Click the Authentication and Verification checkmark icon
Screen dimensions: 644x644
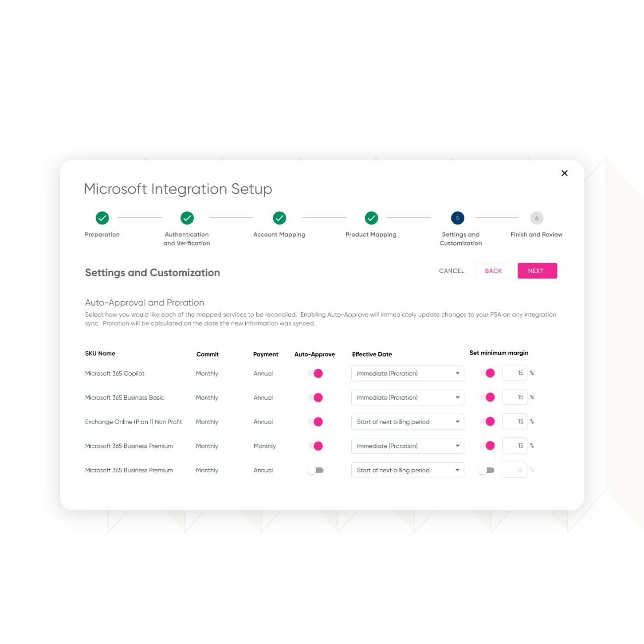click(x=187, y=218)
